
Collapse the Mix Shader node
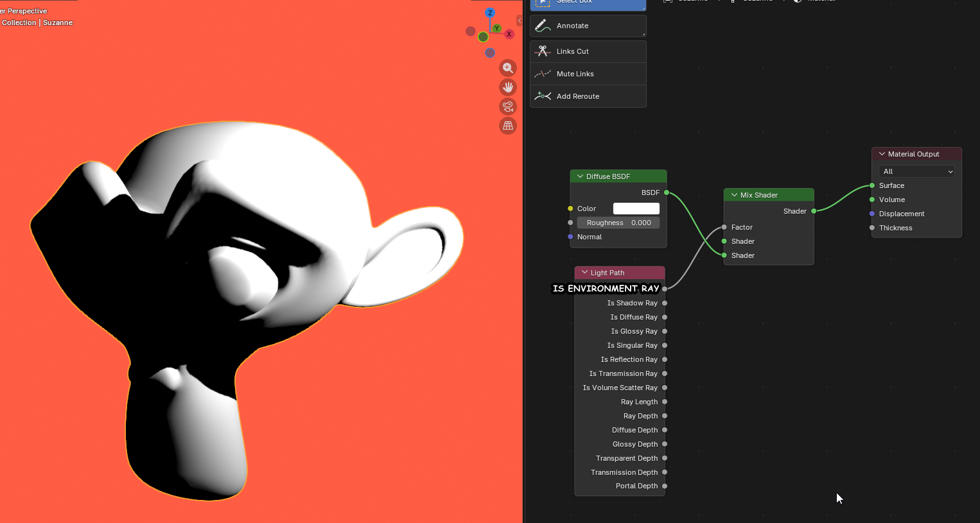click(734, 195)
